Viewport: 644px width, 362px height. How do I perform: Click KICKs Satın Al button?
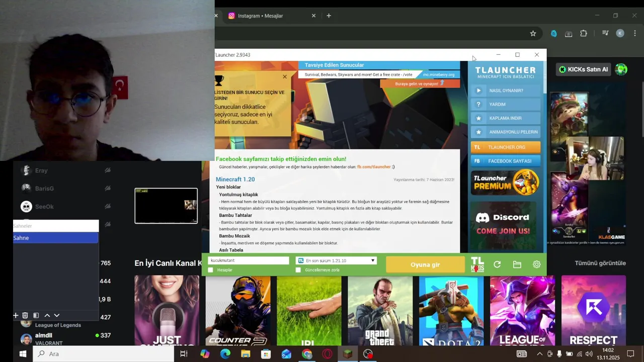click(x=583, y=69)
